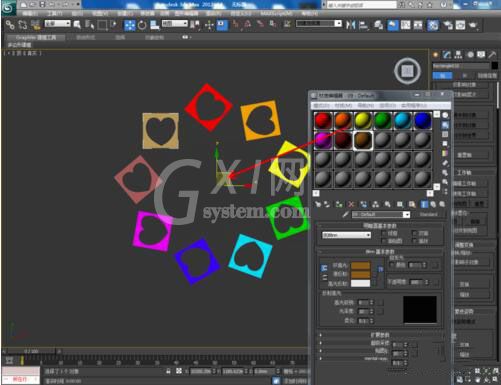The width and height of the screenshot is (501, 385).
Task: Click the Specular Level value spinner
Action: click(372, 302)
